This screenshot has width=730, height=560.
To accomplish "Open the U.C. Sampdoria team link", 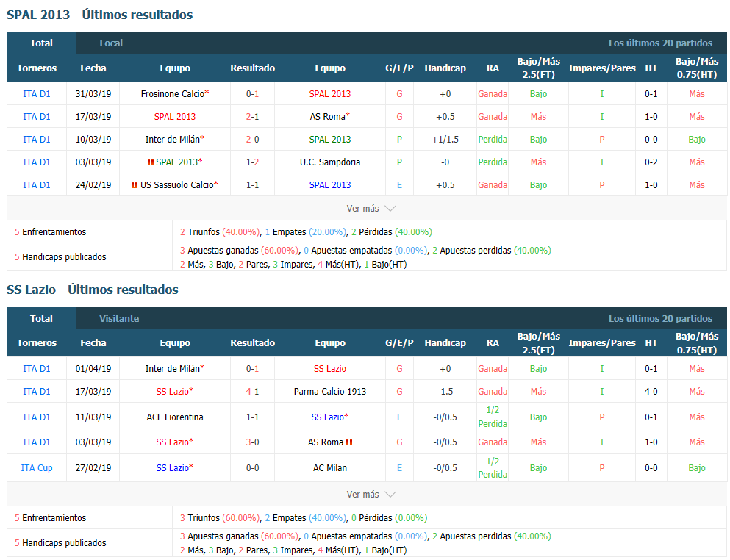I will [330, 162].
